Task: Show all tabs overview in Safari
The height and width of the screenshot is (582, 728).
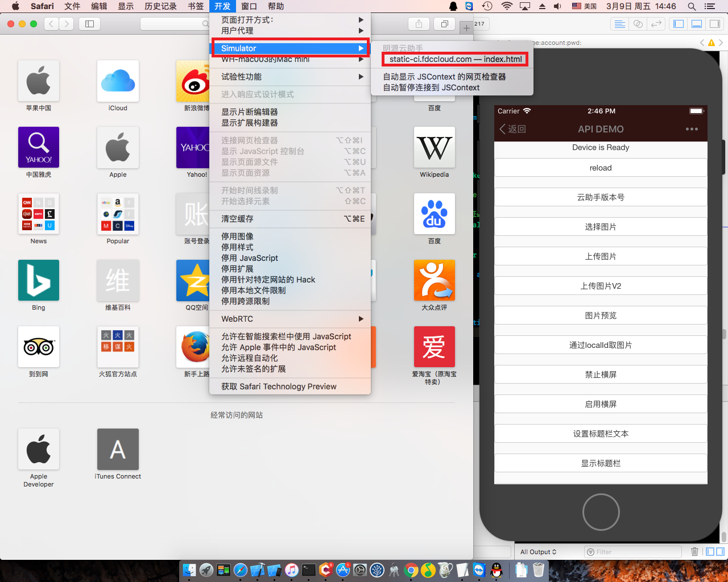Action: pos(445,24)
